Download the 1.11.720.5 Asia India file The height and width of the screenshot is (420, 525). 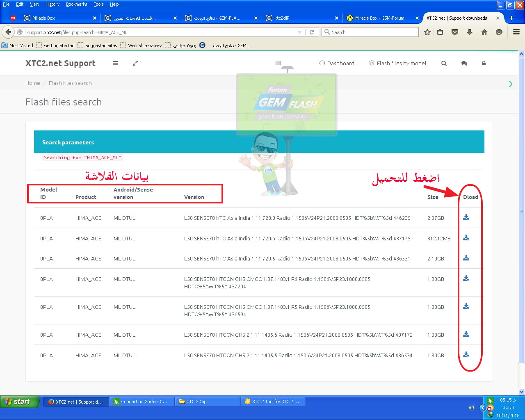click(466, 258)
